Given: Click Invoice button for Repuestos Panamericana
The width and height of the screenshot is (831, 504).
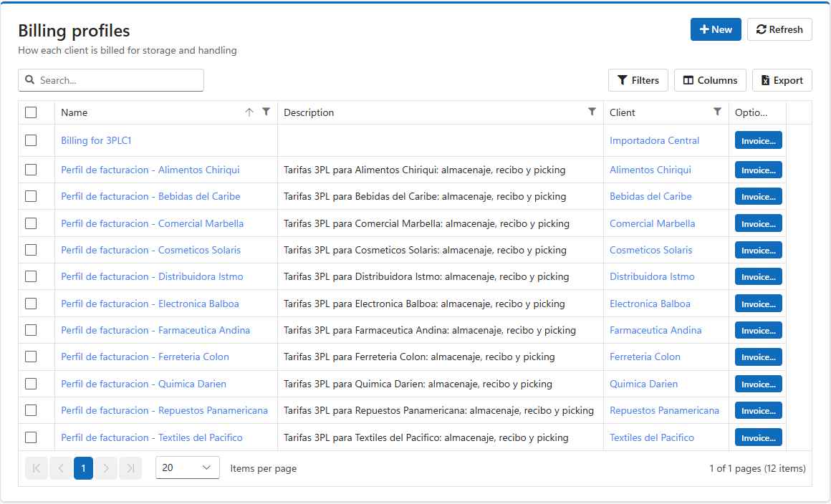Looking at the screenshot, I should tap(759, 410).
